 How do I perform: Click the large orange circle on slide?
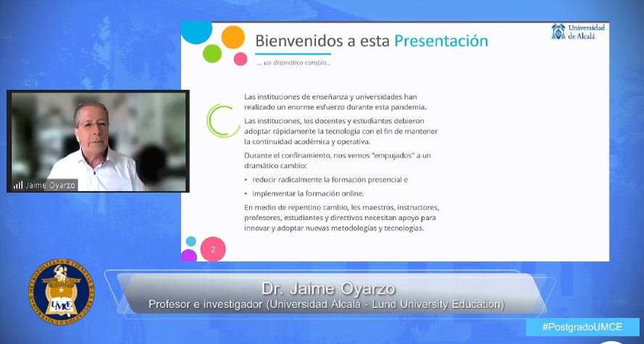(233, 36)
